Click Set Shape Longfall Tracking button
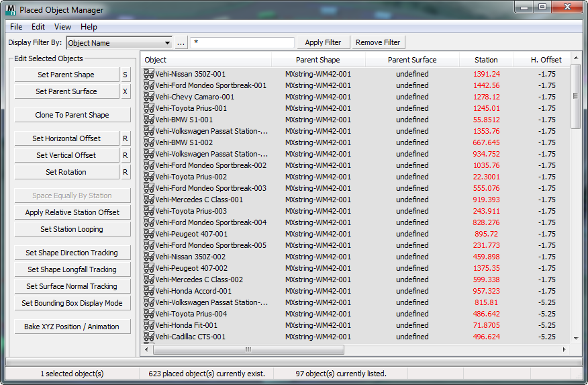Image resolution: width=588 pixels, height=385 pixels. coord(72,269)
